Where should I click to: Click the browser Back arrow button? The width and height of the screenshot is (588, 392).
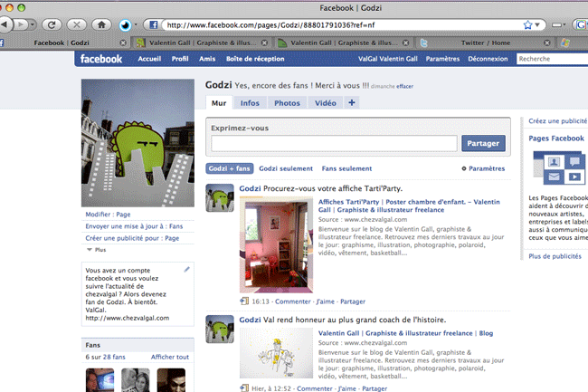tap(5, 24)
